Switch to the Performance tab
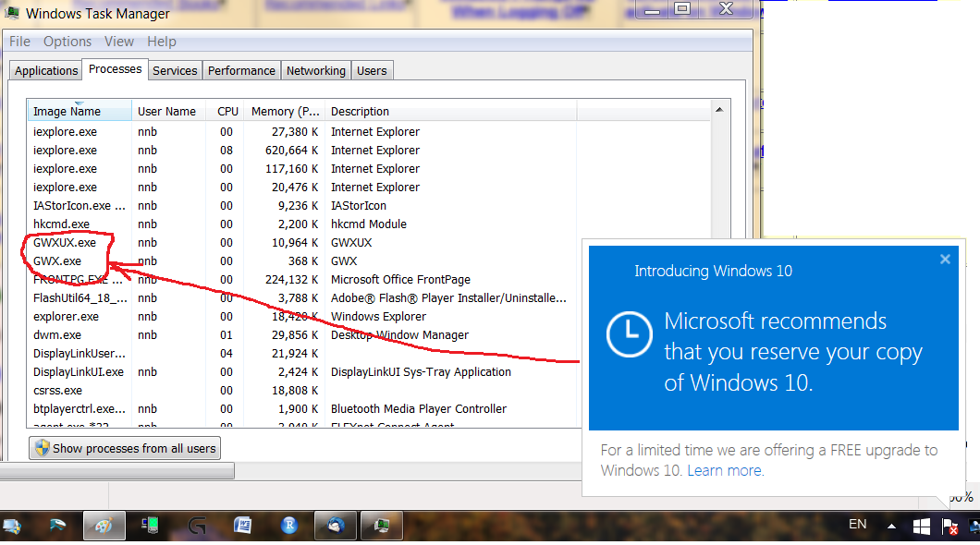980x545 pixels. (x=241, y=69)
